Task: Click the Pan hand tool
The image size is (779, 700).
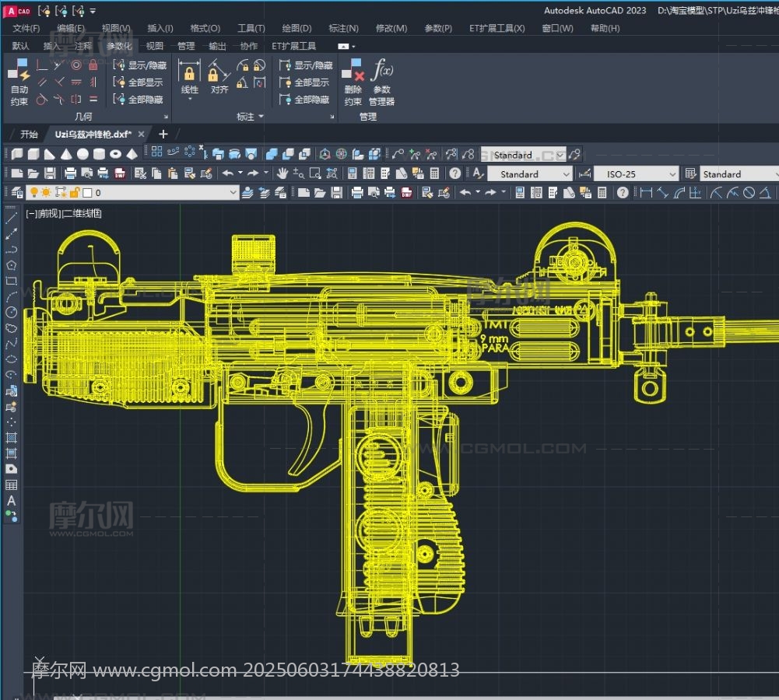Action: click(282, 173)
